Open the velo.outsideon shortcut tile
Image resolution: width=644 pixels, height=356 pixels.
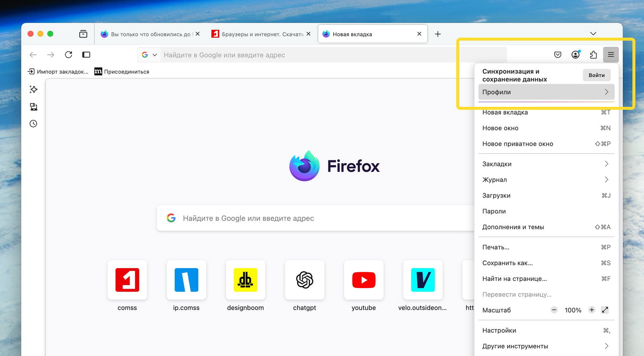423,280
